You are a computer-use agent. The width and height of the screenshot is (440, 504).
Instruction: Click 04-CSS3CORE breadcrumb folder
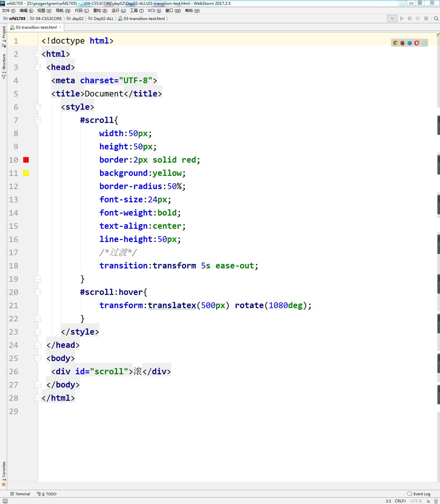tap(46, 18)
